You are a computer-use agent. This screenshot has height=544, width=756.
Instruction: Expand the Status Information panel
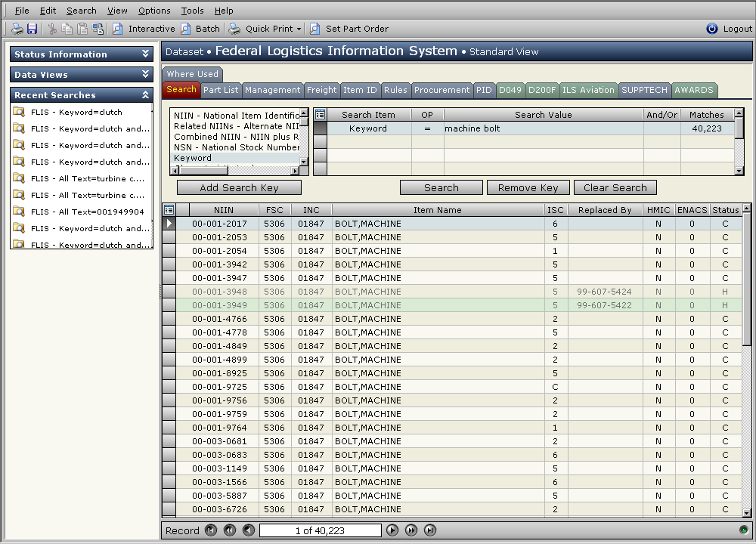[x=146, y=54]
